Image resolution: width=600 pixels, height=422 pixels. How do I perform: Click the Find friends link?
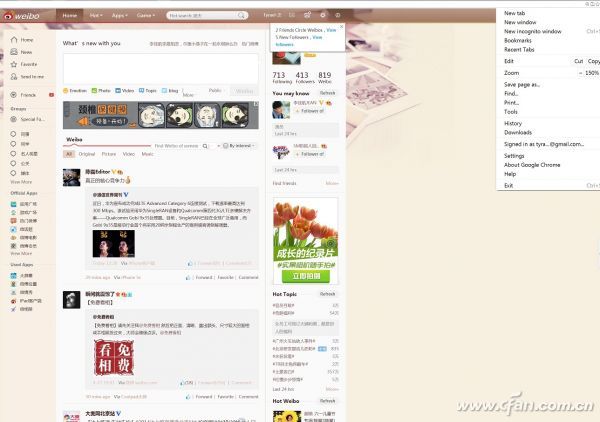(284, 183)
